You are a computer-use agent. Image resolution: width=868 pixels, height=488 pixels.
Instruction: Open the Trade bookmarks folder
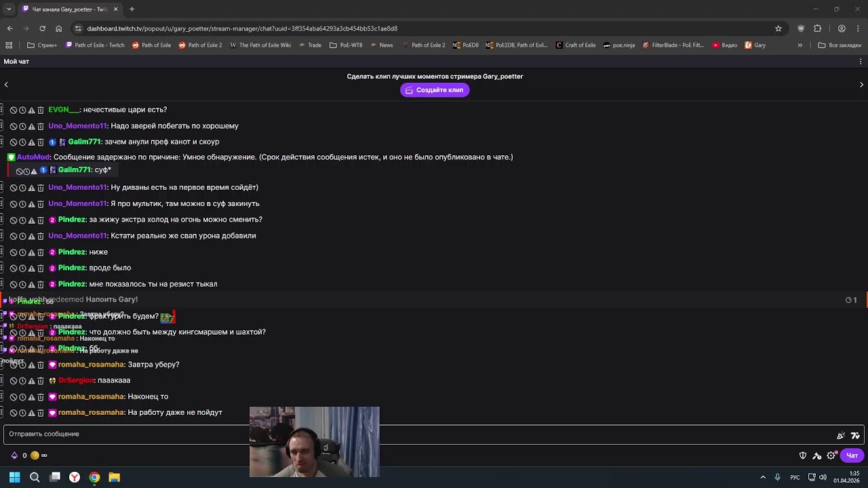pyautogui.click(x=310, y=45)
